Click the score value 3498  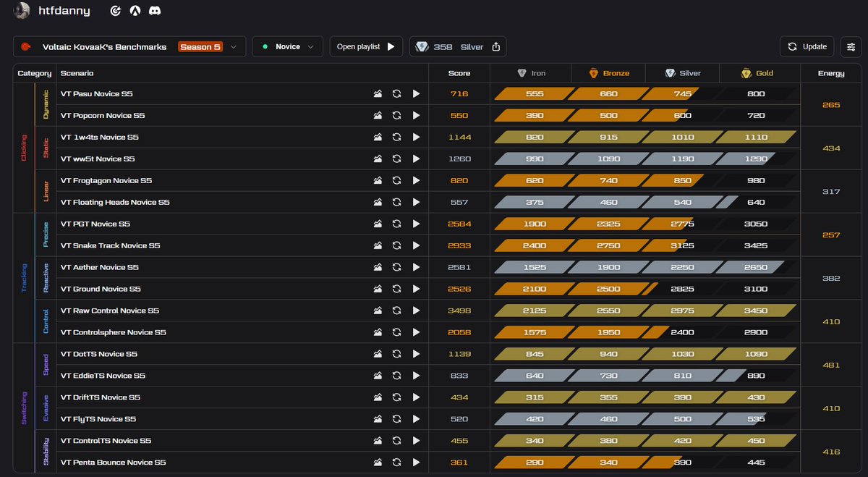point(459,311)
